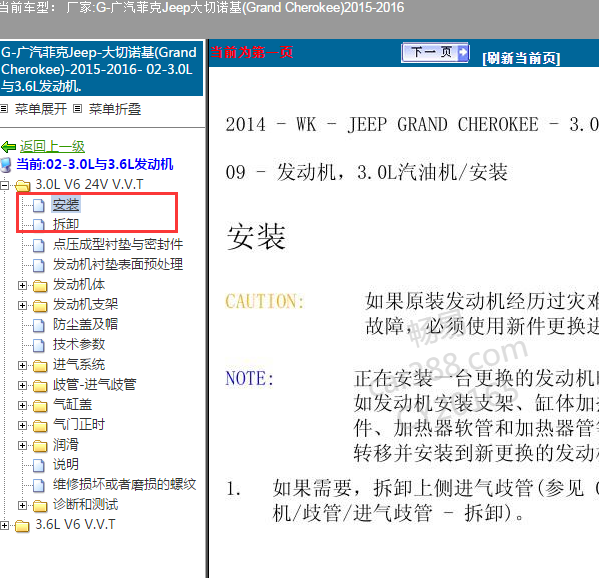Click the 当前为第一页 status text
This screenshot has height=578, width=599.
click(x=252, y=52)
